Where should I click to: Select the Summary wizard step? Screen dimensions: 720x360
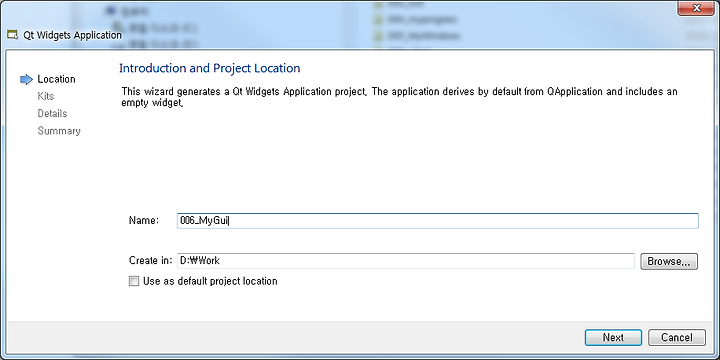click(59, 131)
